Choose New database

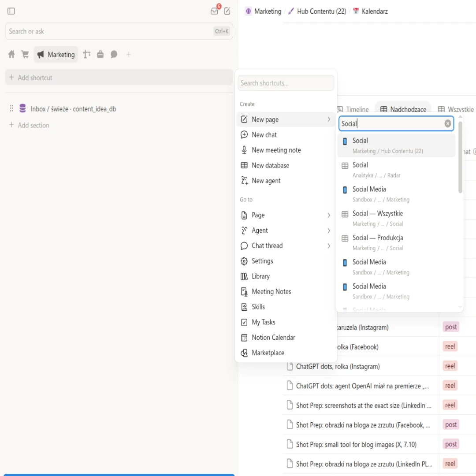pos(286,165)
